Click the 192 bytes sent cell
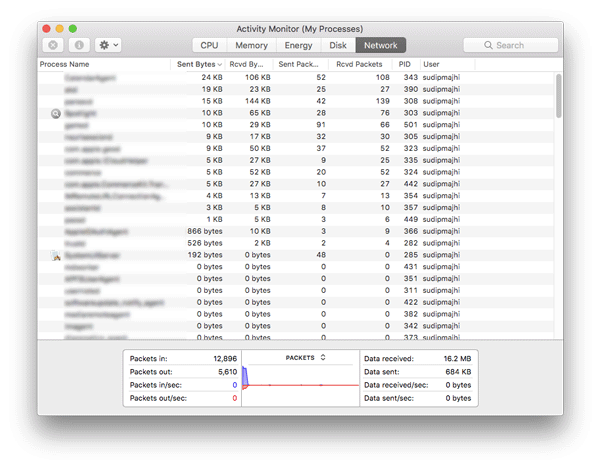Image resolution: width=600 pixels, height=468 pixels. pos(205,255)
